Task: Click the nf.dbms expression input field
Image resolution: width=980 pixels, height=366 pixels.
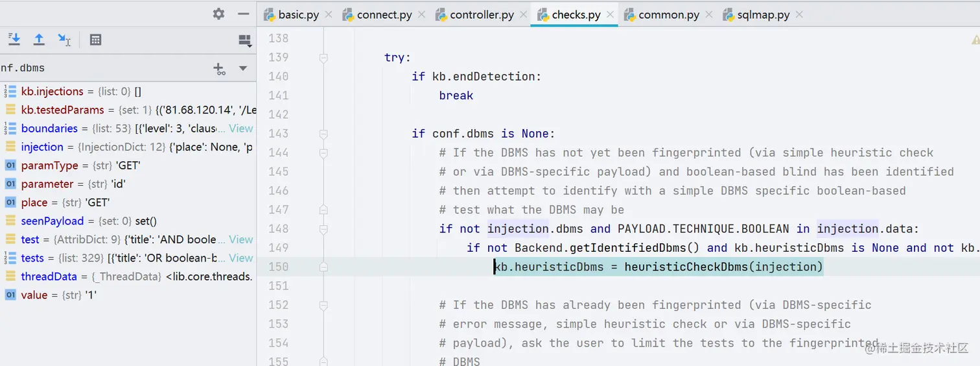Action: (x=104, y=68)
